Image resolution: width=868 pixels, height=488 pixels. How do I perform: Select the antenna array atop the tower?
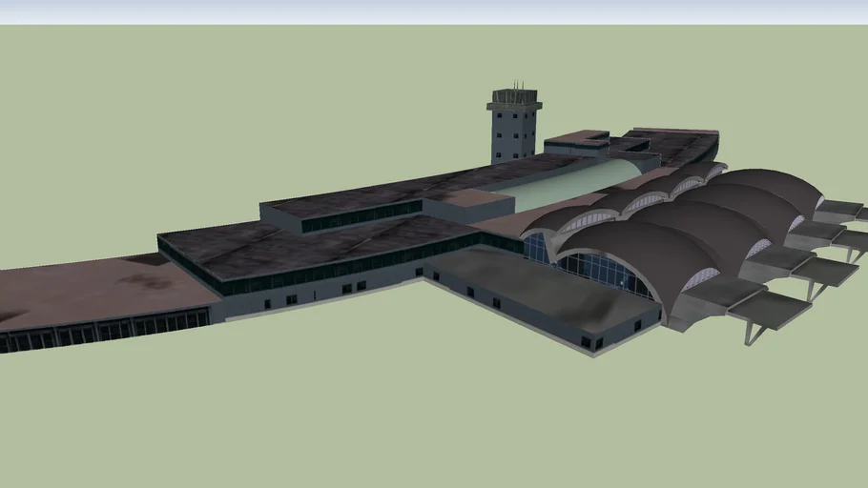point(515,90)
